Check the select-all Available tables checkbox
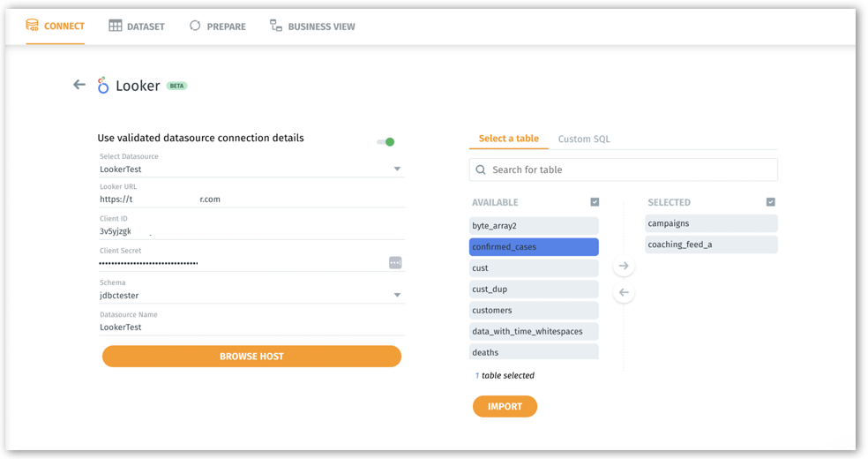The width and height of the screenshot is (868, 459). (595, 202)
